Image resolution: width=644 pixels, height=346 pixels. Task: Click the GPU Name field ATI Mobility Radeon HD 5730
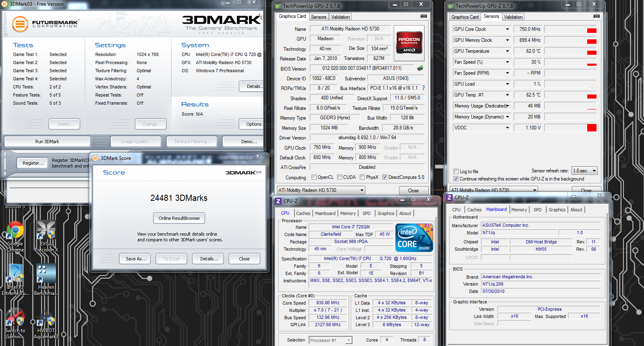coord(350,29)
